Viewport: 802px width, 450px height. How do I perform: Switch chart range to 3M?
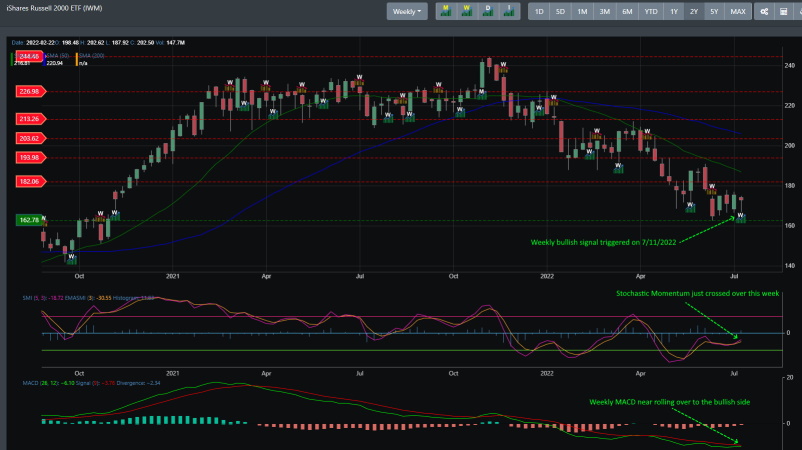605,11
